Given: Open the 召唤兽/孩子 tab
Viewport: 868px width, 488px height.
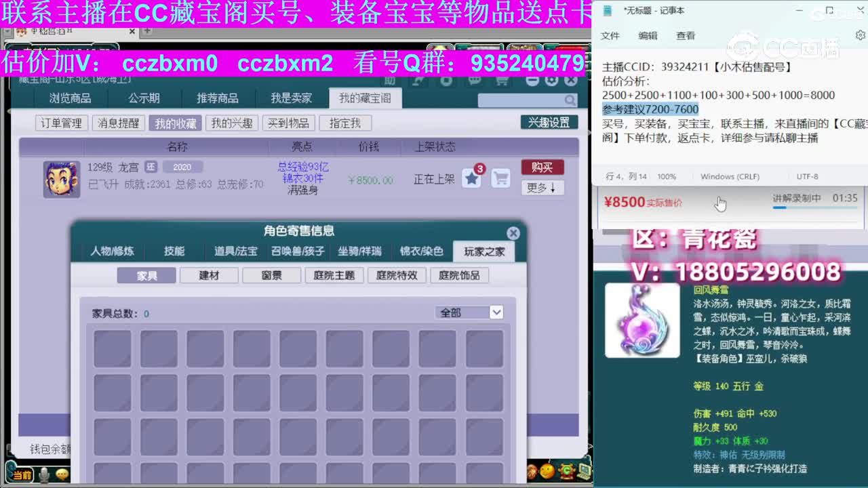Looking at the screenshot, I should [x=298, y=251].
